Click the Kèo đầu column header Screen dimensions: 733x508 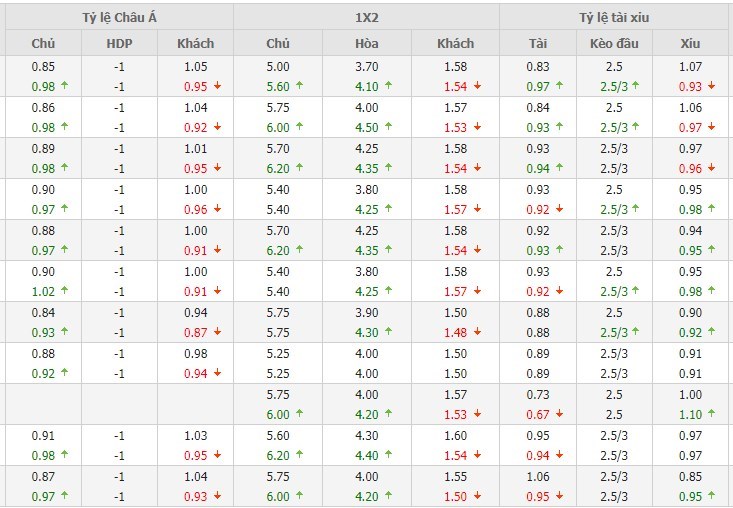614,43
